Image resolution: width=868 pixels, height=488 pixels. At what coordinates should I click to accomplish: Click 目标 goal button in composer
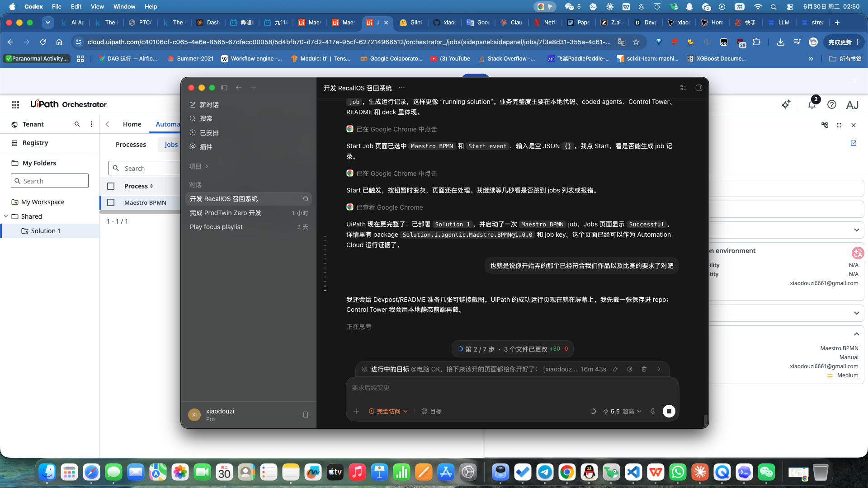432,411
